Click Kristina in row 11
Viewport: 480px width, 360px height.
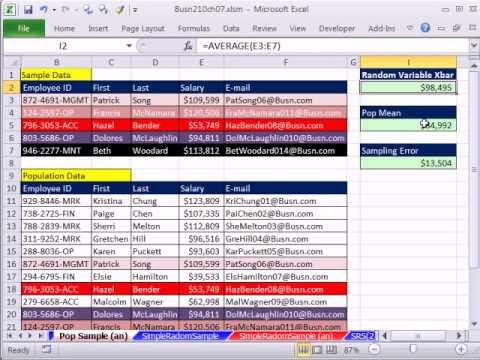click(x=111, y=201)
